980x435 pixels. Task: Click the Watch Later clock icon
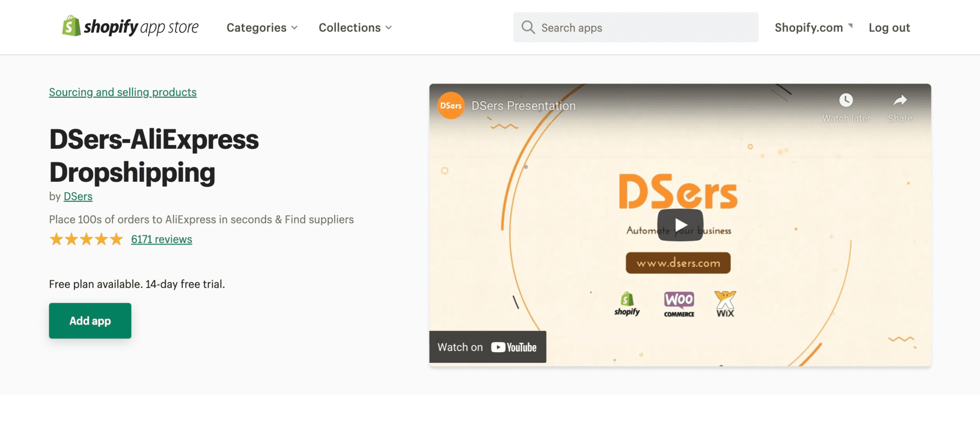tap(846, 100)
